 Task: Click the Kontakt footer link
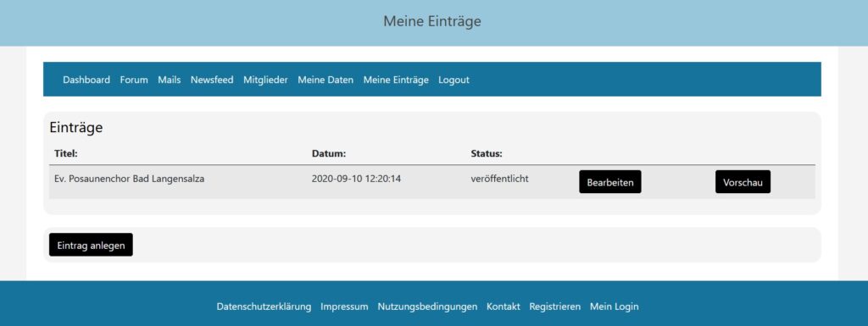(x=504, y=307)
